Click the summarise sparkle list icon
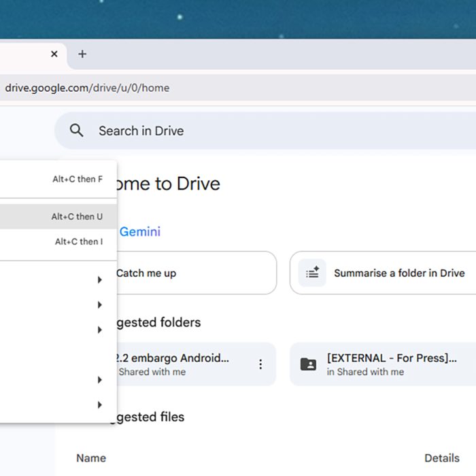Image resolution: width=476 pixels, height=476 pixels. pos(312,273)
